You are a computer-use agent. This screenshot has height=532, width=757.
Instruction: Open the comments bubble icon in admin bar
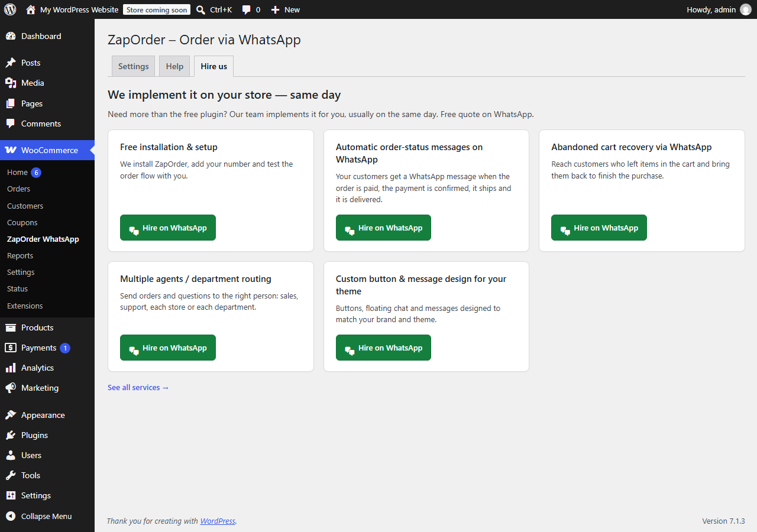(246, 10)
